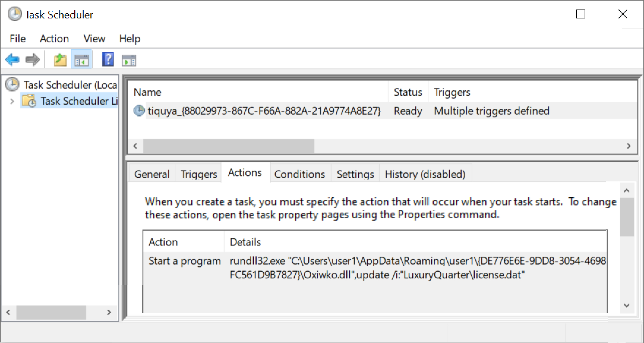This screenshot has width=644, height=343.
Task: Open the Settings tab
Action: pyautogui.click(x=355, y=174)
